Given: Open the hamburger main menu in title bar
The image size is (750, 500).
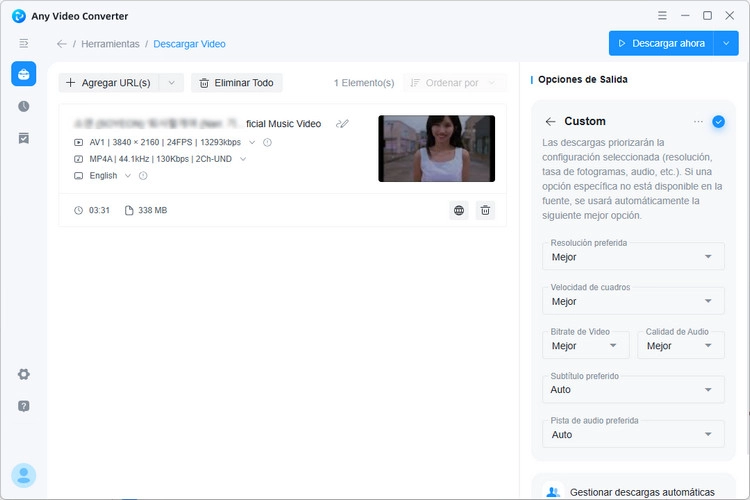Looking at the screenshot, I should (x=662, y=16).
